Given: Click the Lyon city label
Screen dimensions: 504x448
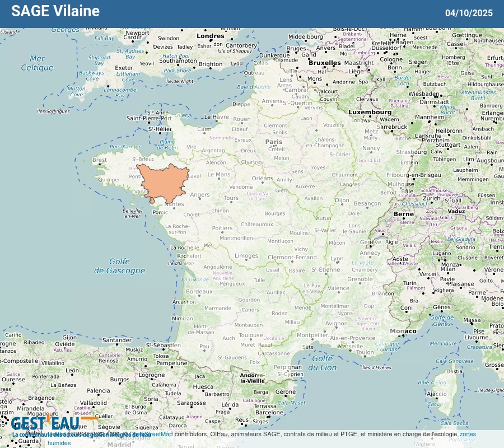Looking at the screenshot, I should pyautogui.click(x=337, y=259).
